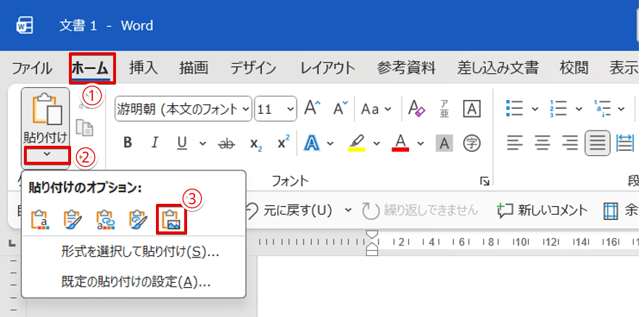Toggle superscript formatting
Screen dimensions: 644x317
(284, 142)
